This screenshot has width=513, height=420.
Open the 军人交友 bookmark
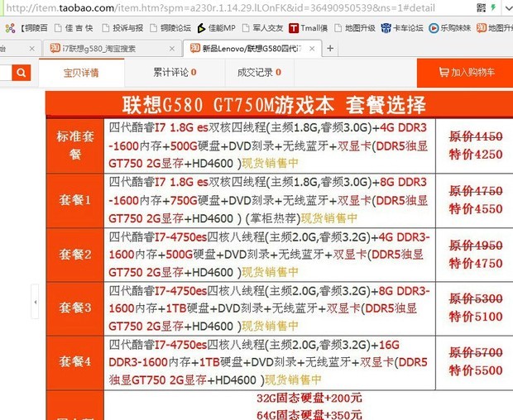click(x=263, y=28)
